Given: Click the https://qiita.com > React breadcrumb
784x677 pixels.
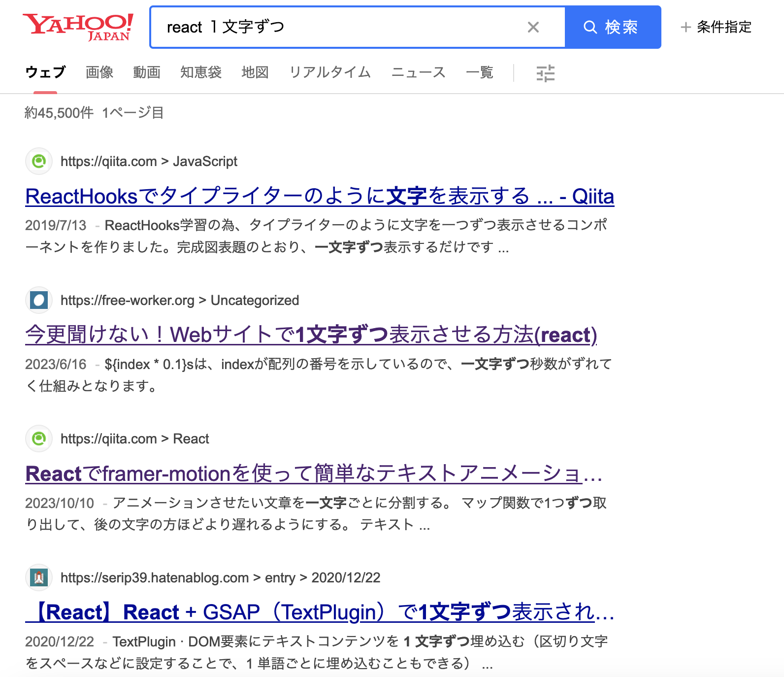Looking at the screenshot, I should pyautogui.click(x=135, y=439).
